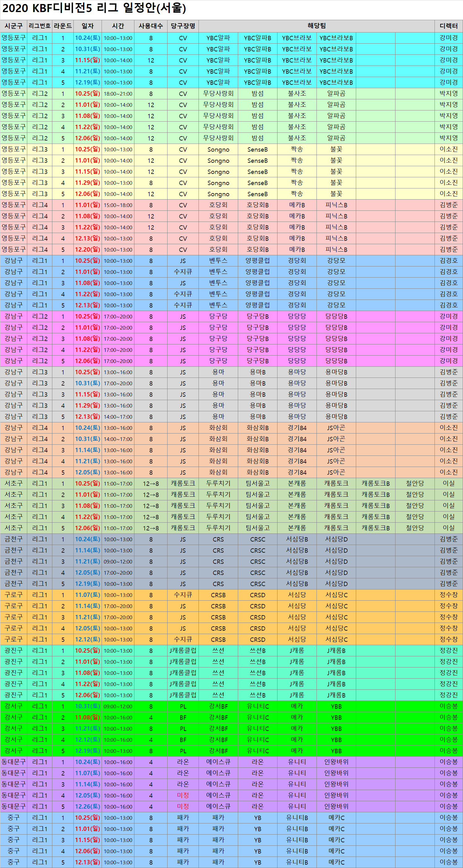Click the title '2020 KBF디비전5 리그 일정안(서울)'
This screenshot has height=868, width=463.
point(94,8)
